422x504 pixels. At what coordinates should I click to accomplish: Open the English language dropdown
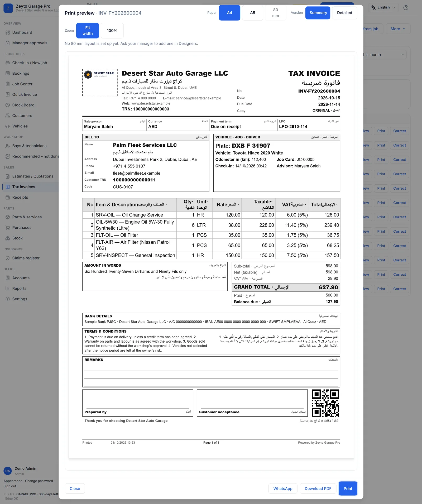click(383, 7)
